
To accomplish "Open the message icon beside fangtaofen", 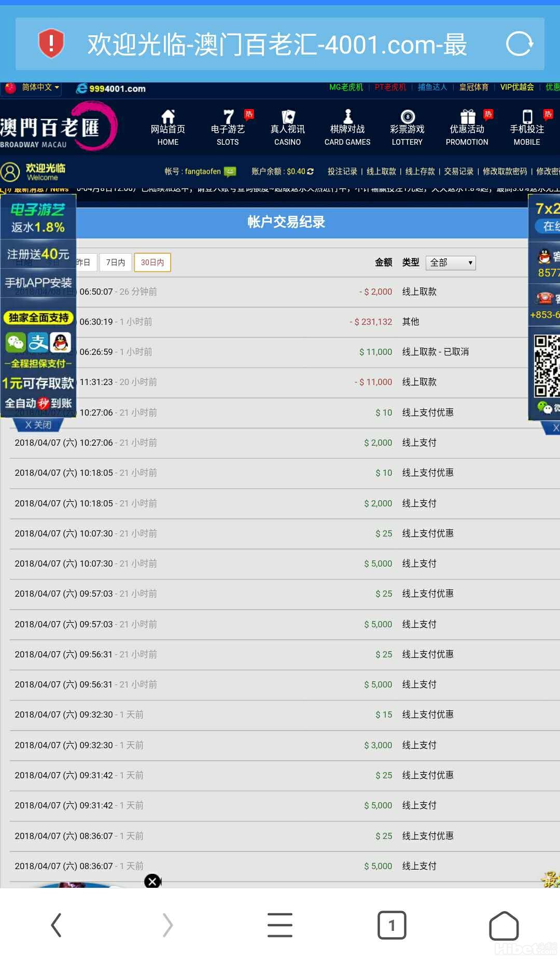I will pos(230,172).
